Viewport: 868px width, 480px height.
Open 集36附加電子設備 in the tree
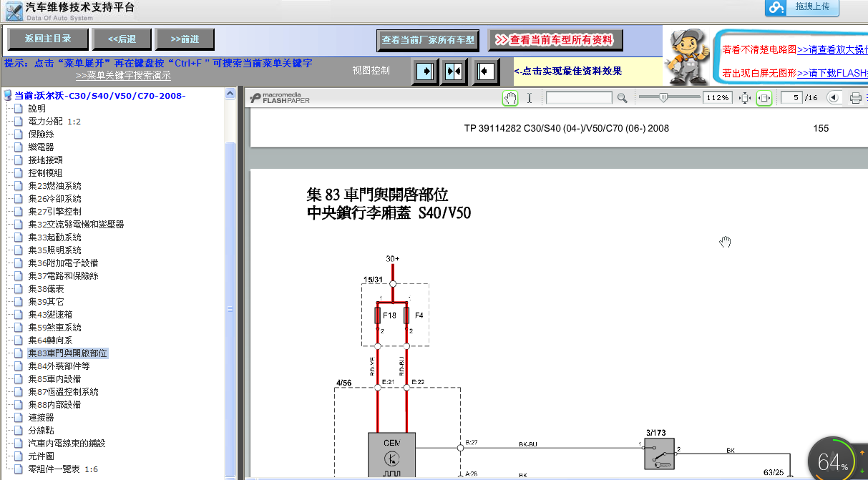click(x=63, y=263)
